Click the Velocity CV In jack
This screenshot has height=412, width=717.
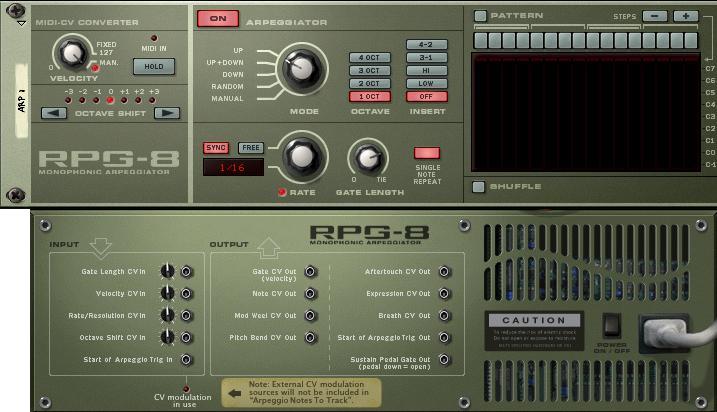(x=186, y=294)
